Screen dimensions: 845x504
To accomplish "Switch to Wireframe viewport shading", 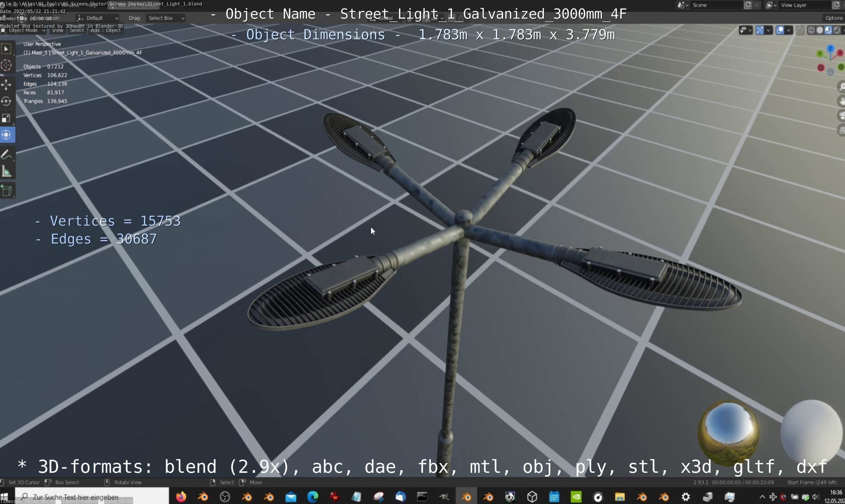I will (811, 30).
